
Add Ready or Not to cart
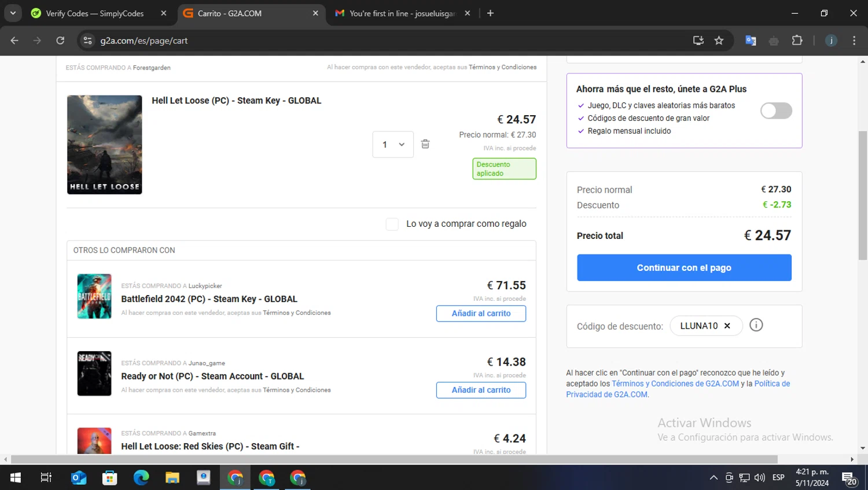[481, 390]
